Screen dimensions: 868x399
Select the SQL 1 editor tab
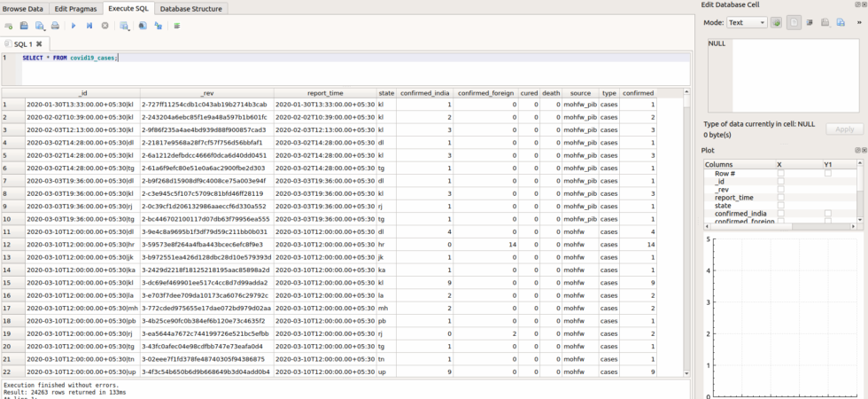pos(23,43)
